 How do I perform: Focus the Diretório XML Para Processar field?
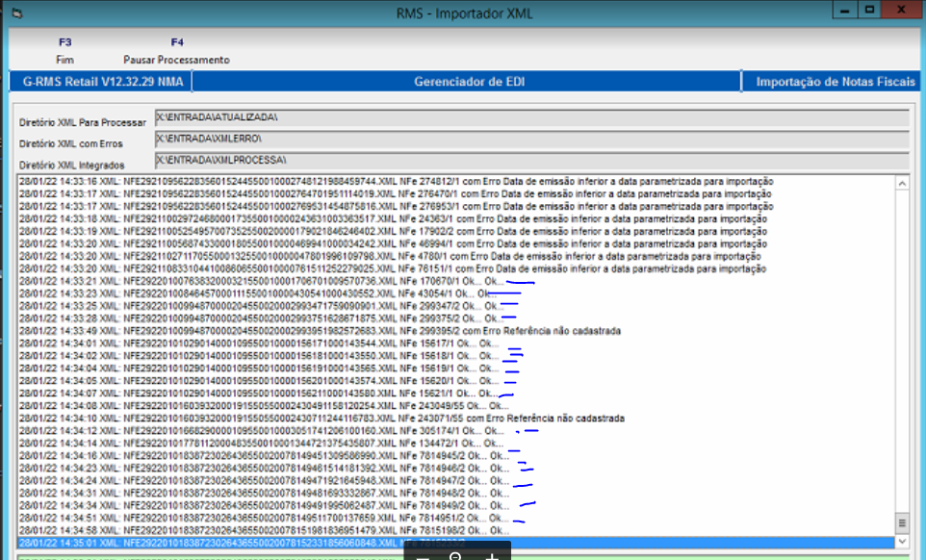click(x=531, y=118)
